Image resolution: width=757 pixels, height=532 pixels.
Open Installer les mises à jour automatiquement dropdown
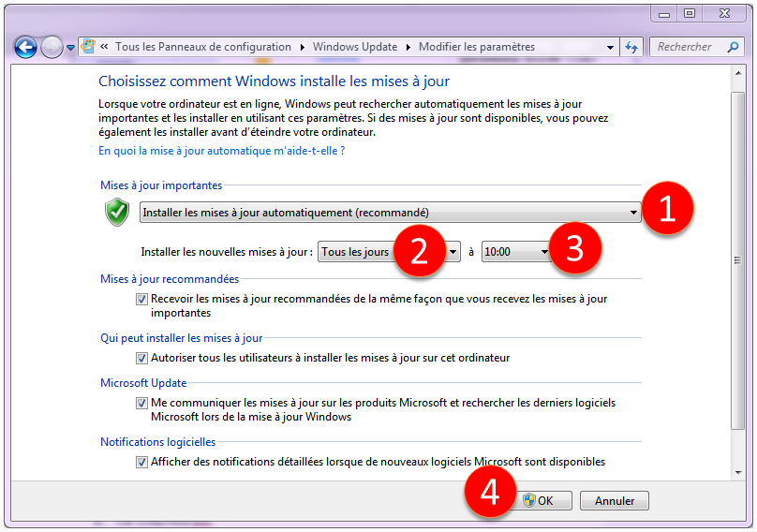coord(390,213)
